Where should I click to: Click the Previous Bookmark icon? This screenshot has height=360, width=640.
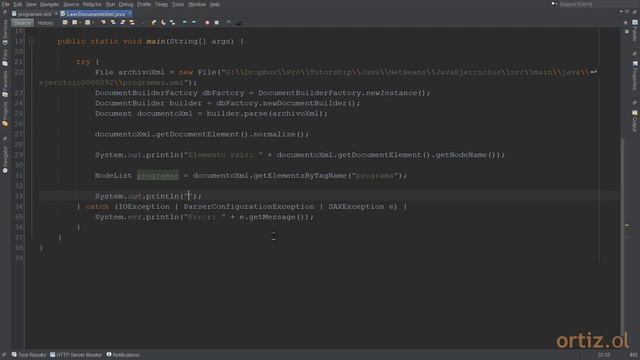click(153, 22)
